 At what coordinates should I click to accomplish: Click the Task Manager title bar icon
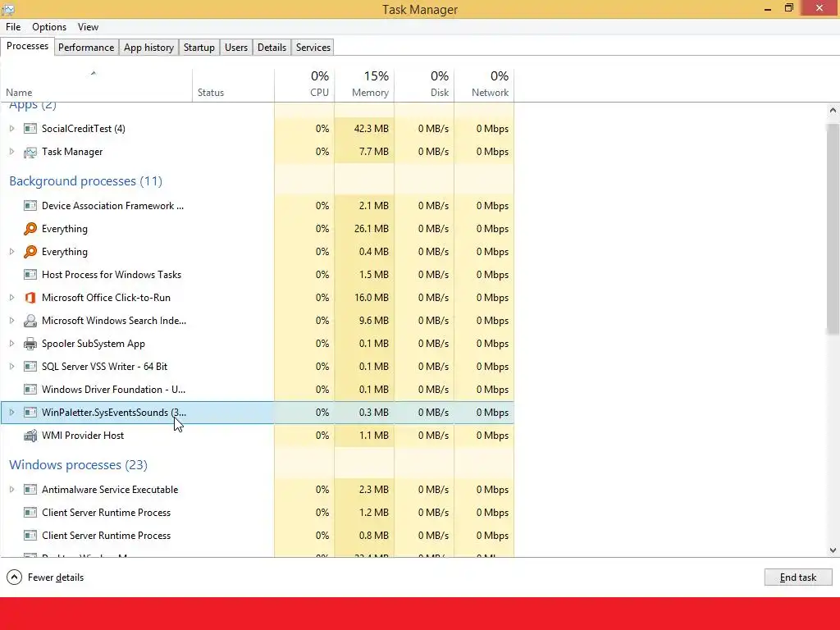click(x=8, y=9)
